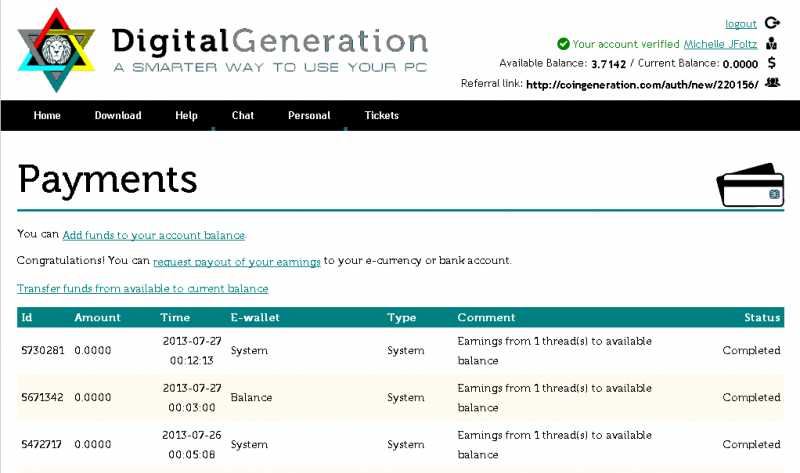800x473 pixels.
Task: Go to the Download page
Action: pyautogui.click(x=118, y=116)
